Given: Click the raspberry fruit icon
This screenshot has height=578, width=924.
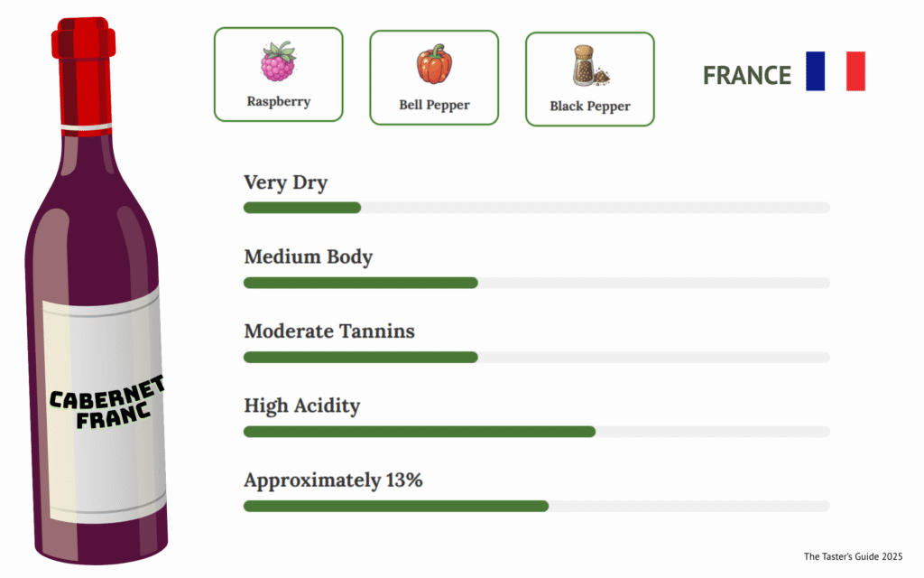Looking at the screenshot, I should click(278, 61).
